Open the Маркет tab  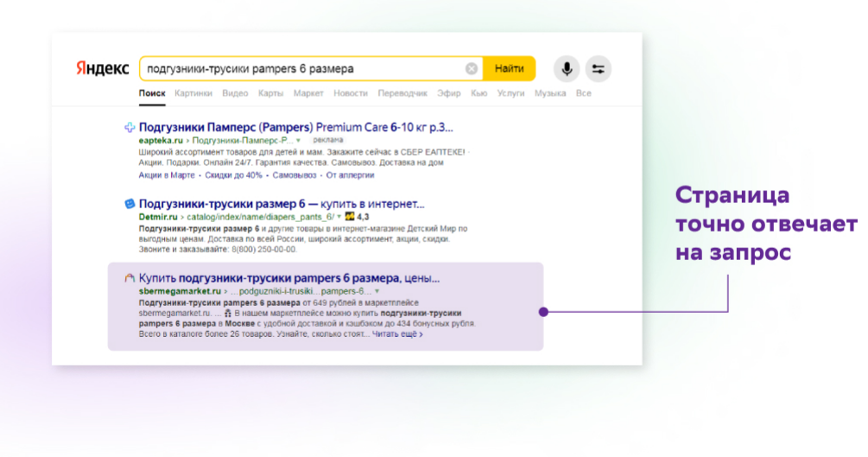pyautogui.click(x=308, y=93)
